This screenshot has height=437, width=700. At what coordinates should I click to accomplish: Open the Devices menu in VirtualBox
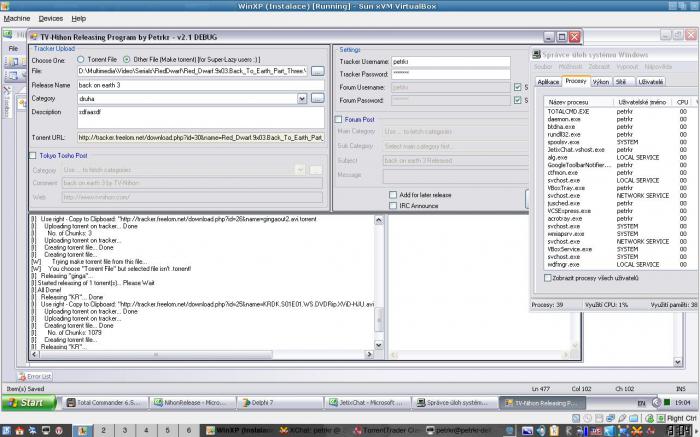tap(51, 19)
